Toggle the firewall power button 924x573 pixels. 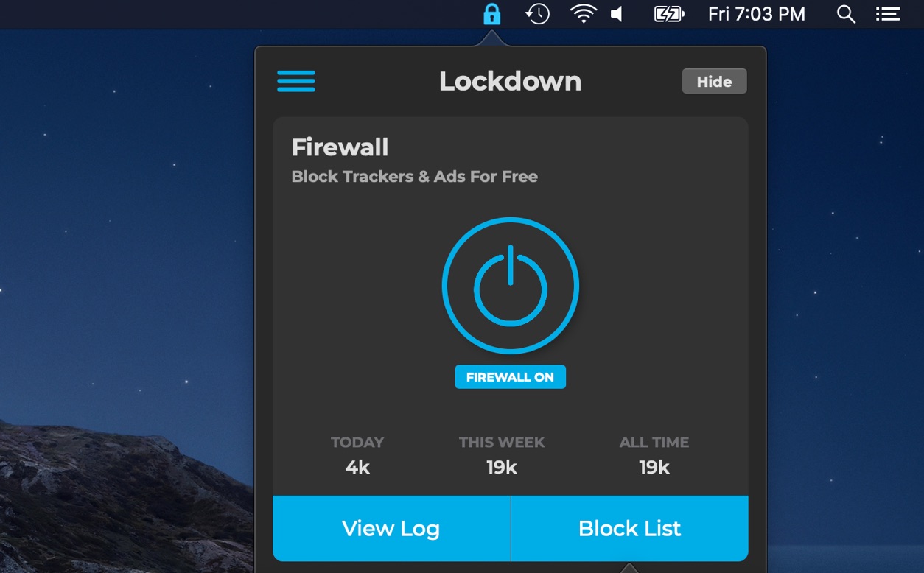point(511,286)
